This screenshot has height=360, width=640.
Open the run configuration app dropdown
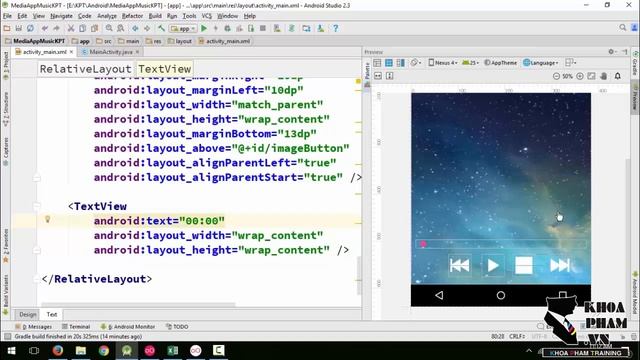183,29
